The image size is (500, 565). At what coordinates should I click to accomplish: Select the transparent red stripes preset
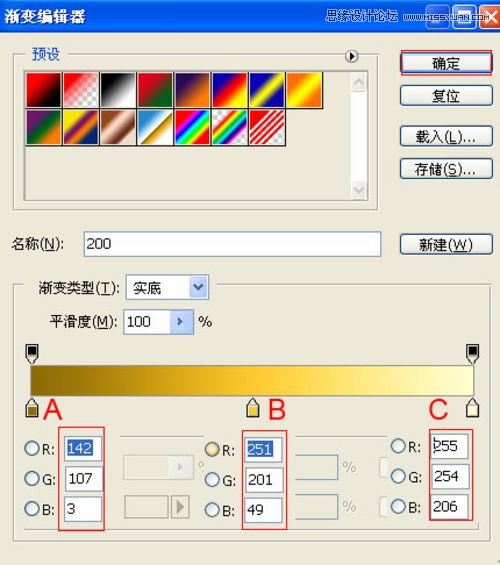tap(267, 127)
